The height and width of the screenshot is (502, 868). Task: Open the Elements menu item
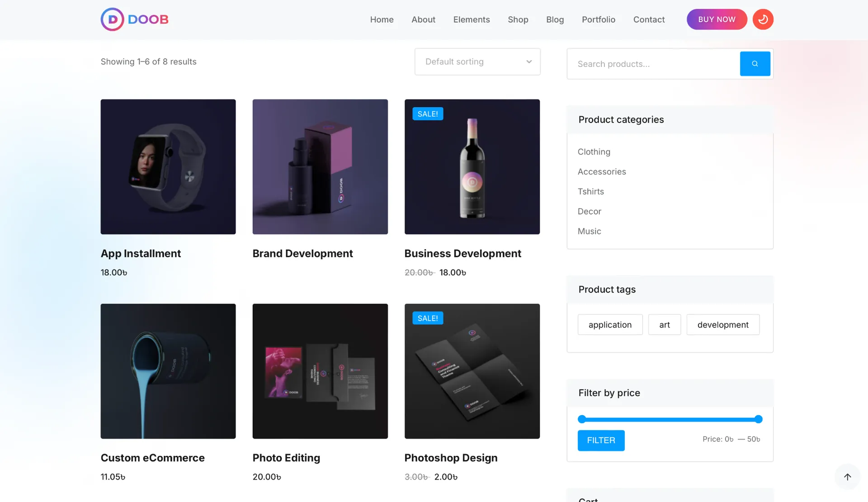[471, 19]
